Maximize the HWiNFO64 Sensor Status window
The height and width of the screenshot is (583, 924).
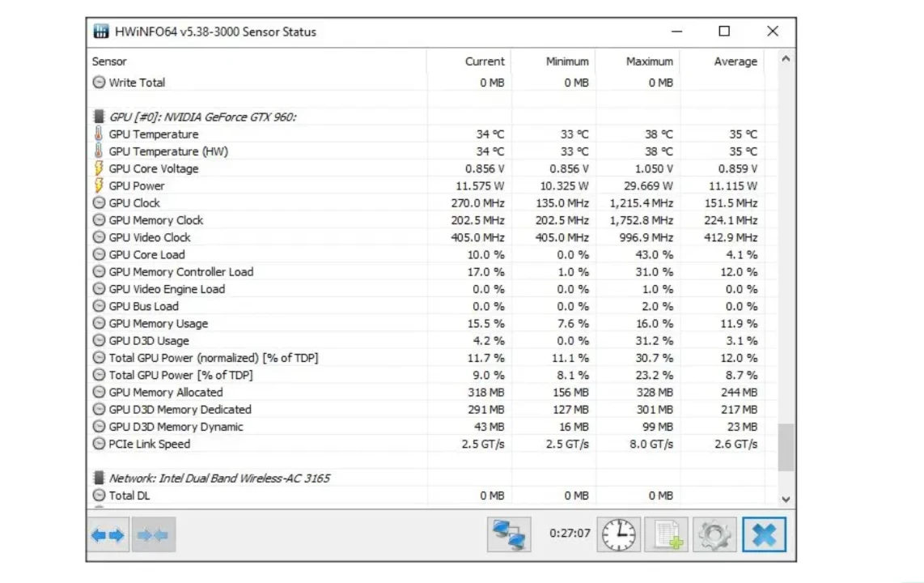tap(724, 32)
